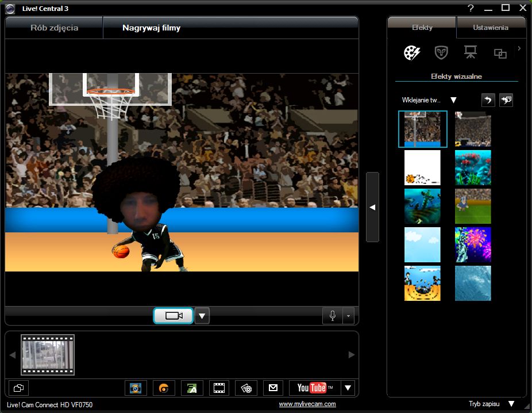Click the orange swirl application icon
Viewport: 532px width, 413px height.
(x=164, y=388)
